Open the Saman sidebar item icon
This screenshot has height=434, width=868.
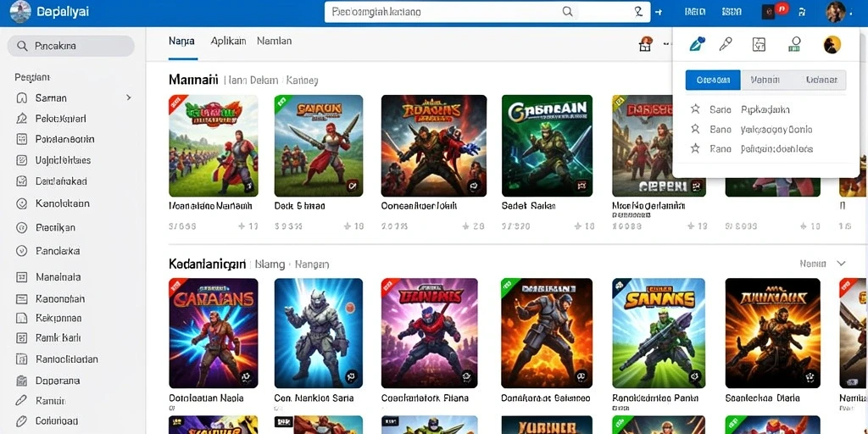point(22,98)
